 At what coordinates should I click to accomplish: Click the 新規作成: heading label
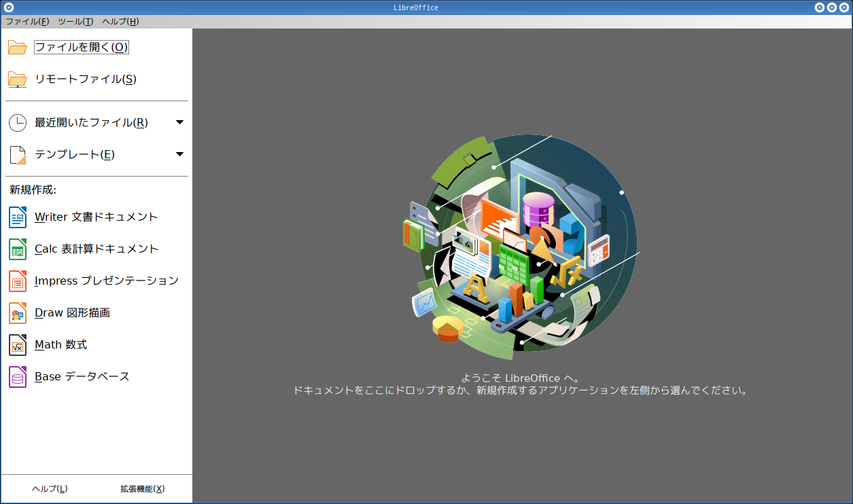(x=33, y=190)
